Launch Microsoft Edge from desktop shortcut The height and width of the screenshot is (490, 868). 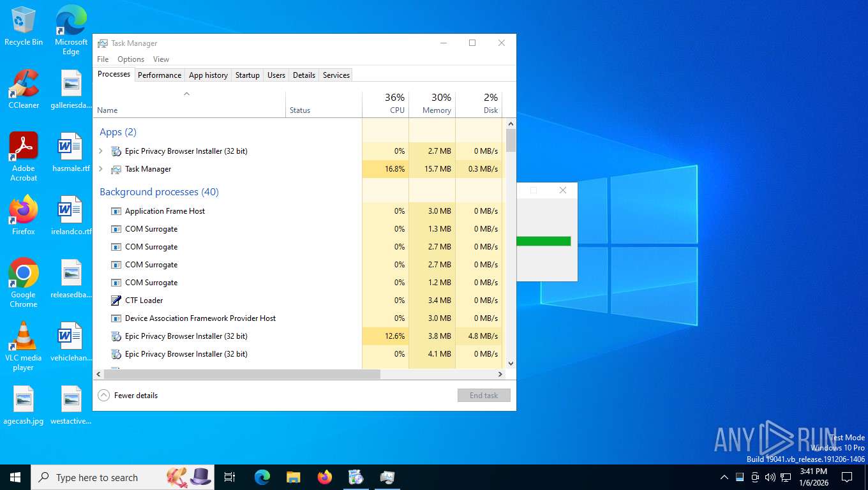click(71, 29)
